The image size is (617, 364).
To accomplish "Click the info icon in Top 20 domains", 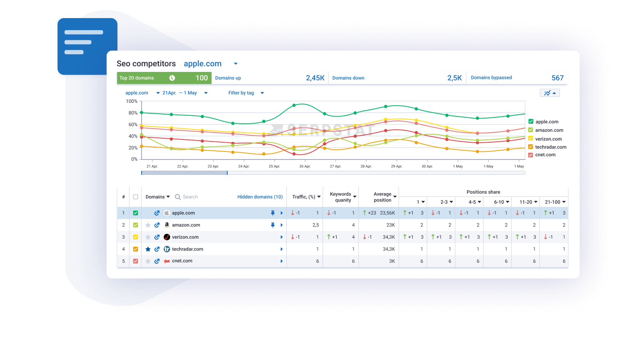I will 172,78.
